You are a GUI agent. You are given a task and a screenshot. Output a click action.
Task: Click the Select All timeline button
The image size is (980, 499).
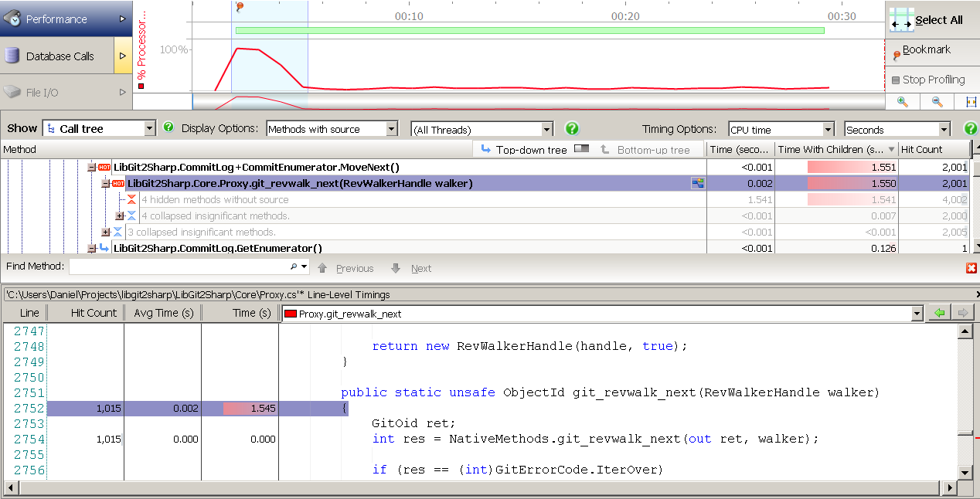pyautogui.click(x=932, y=19)
